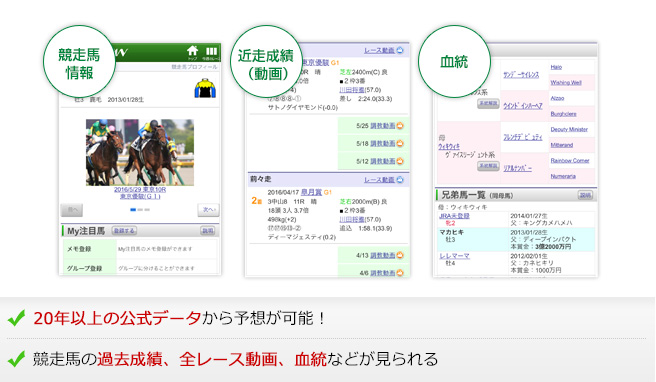The height and width of the screenshot is (382, 656).
Task: Open the サンデーサイレンス pedigree link
Action: click(x=521, y=75)
